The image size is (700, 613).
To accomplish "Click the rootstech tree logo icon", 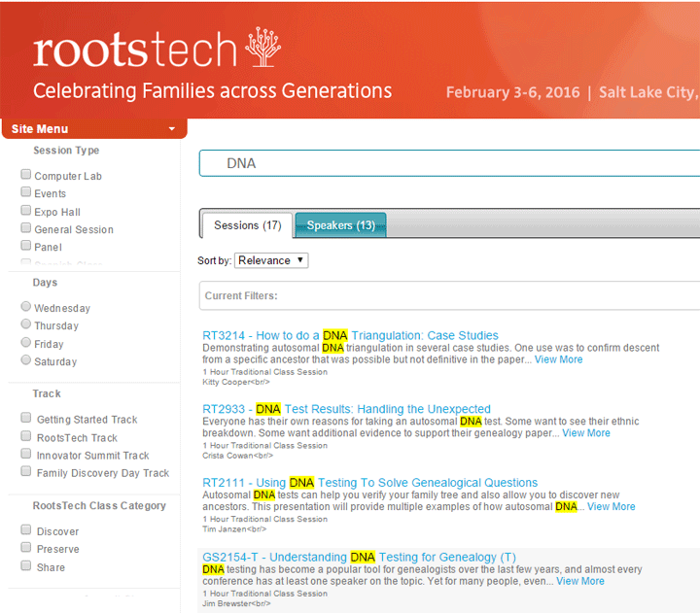I will pyautogui.click(x=262, y=47).
